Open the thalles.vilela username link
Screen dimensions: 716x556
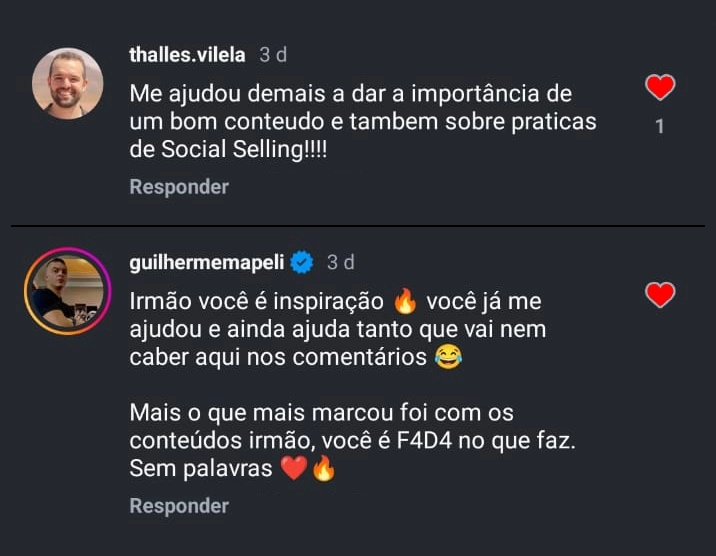188,55
